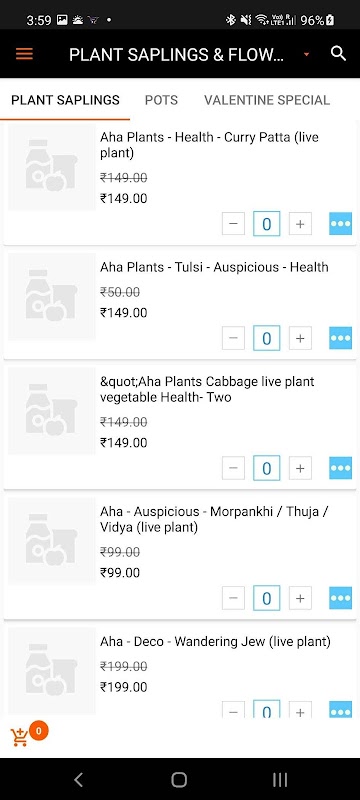Open more options for Tulsi plant
This screenshot has width=360, height=800.
pyautogui.click(x=340, y=338)
